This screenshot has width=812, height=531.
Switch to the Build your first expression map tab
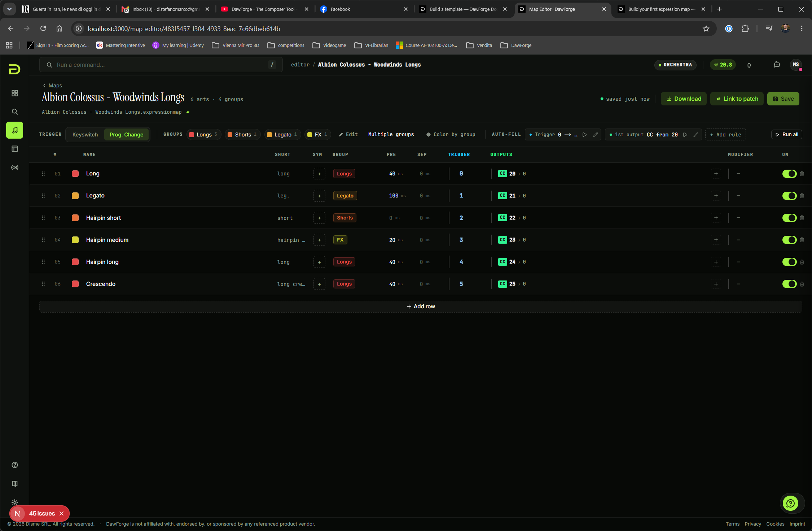tap(661, 9)
